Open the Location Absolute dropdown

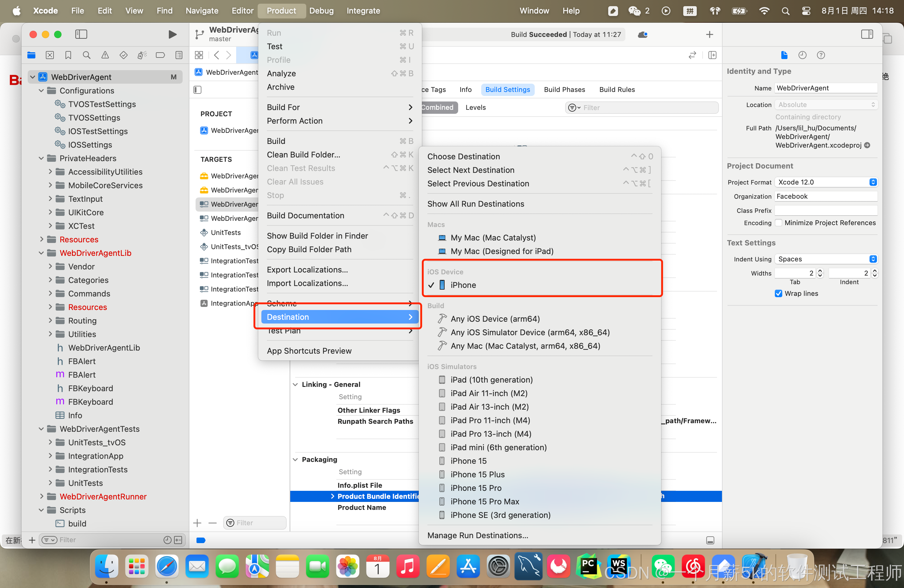coord(826,105)
